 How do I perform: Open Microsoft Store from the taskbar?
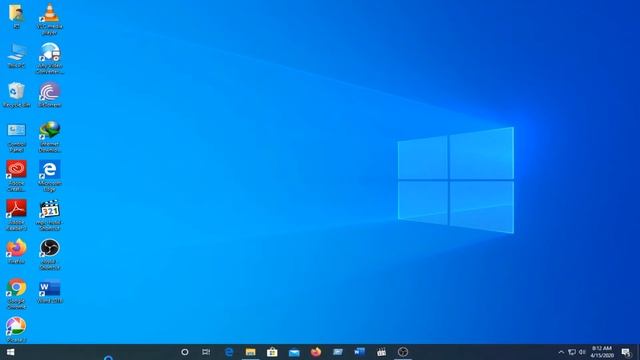(x=272, y=352)
